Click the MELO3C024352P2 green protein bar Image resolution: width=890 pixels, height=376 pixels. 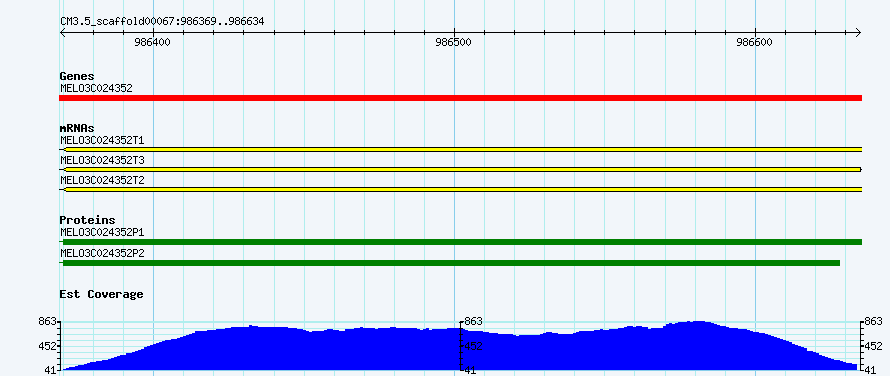[x=450, y=262]
